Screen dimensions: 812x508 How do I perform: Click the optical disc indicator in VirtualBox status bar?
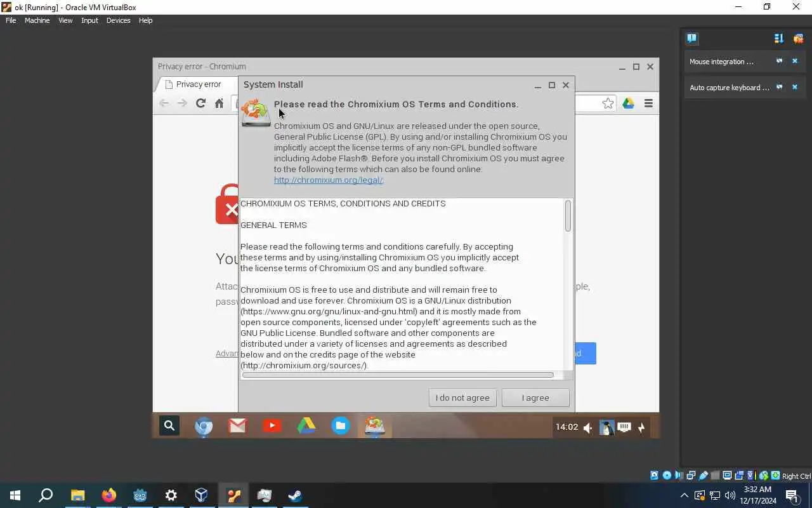click(667, 476)
